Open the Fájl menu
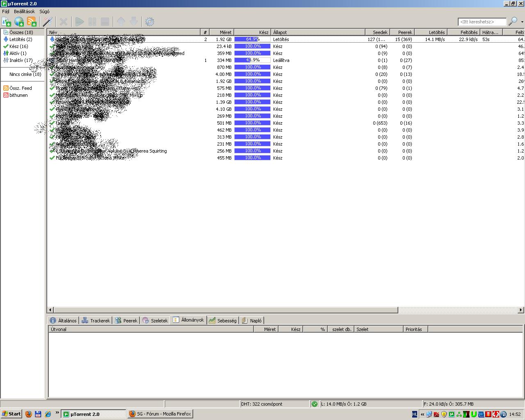 click(6, 11)
